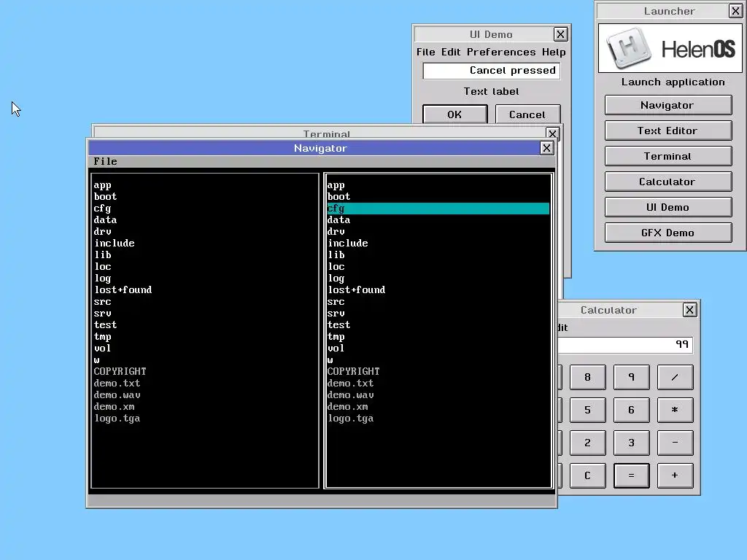Select 'data' in left Navigator panel
This screenshot has height=560, width=747.
[x=205, y=220]
